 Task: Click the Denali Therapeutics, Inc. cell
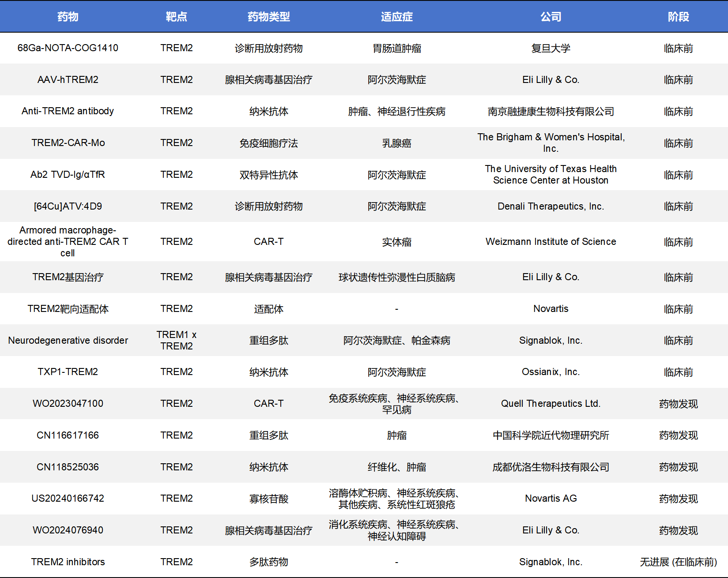tap(551, 206)
